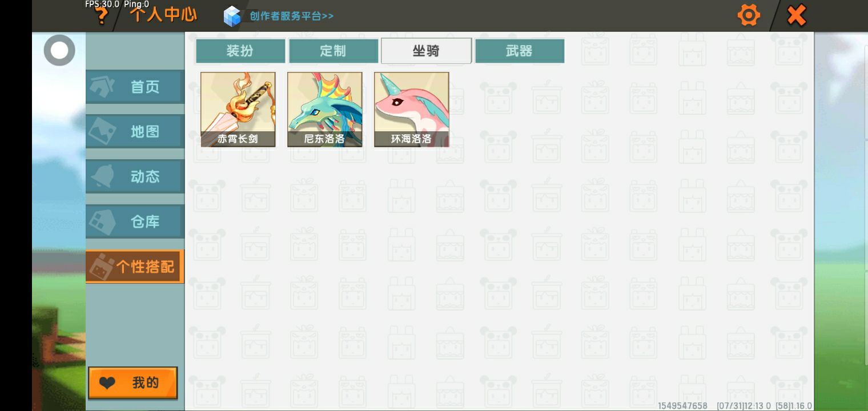868x411 pixels.
Task: Close the 个人中心 panel with orange X
Action: (x=797, y=15)
